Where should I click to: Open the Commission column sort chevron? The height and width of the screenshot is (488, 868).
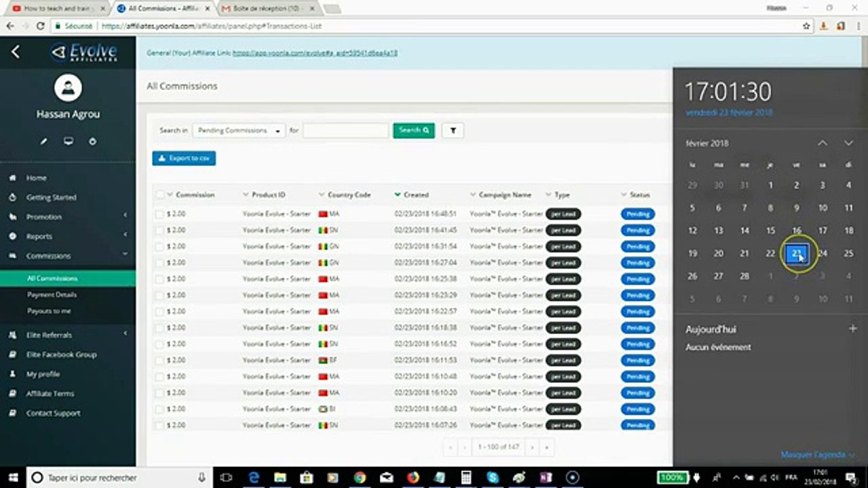tap(170, 195)
